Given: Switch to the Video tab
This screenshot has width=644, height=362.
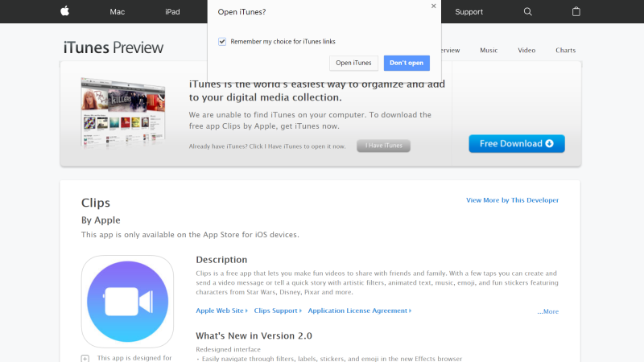Looking at the screenshot, I should (x=526, y=51).
